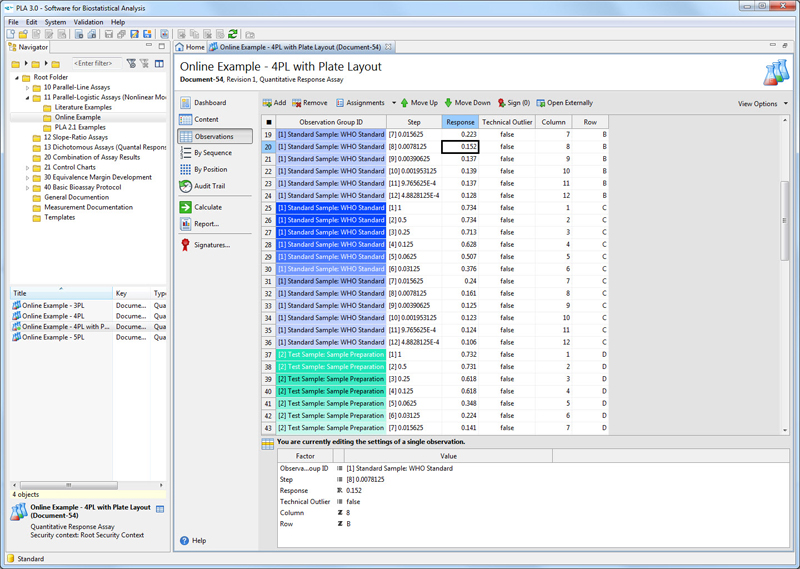Click Response cell 0.734 in row 25
Image resolution: width=800 pixels, height=569 pixels.
pyautogui.click(x=460, y=208)
